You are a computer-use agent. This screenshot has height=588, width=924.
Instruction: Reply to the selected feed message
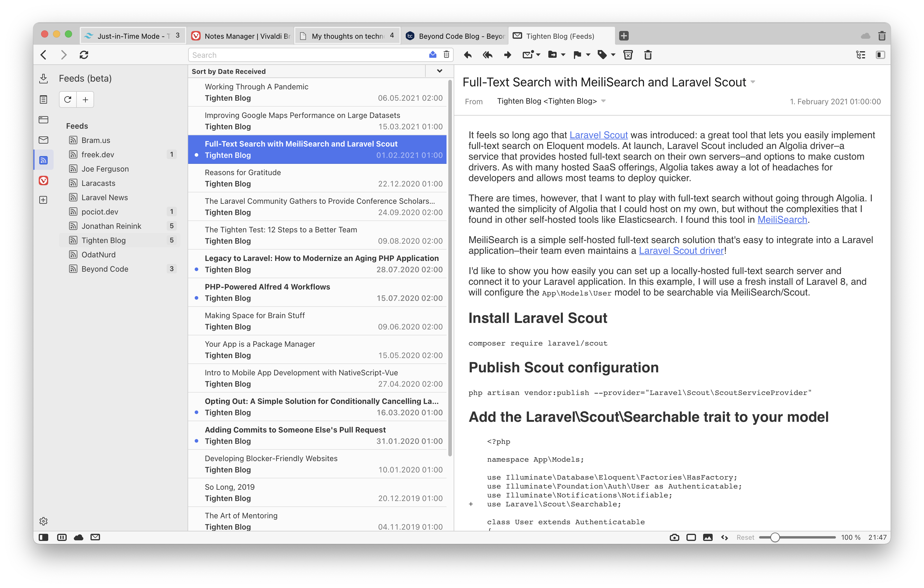tap(468, 55)
